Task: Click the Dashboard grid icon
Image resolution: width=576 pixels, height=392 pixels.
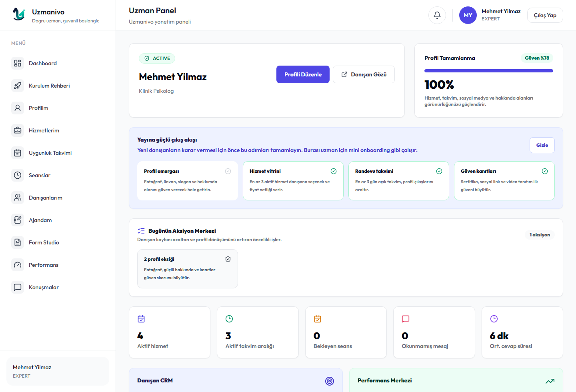Action: (18, 63)
